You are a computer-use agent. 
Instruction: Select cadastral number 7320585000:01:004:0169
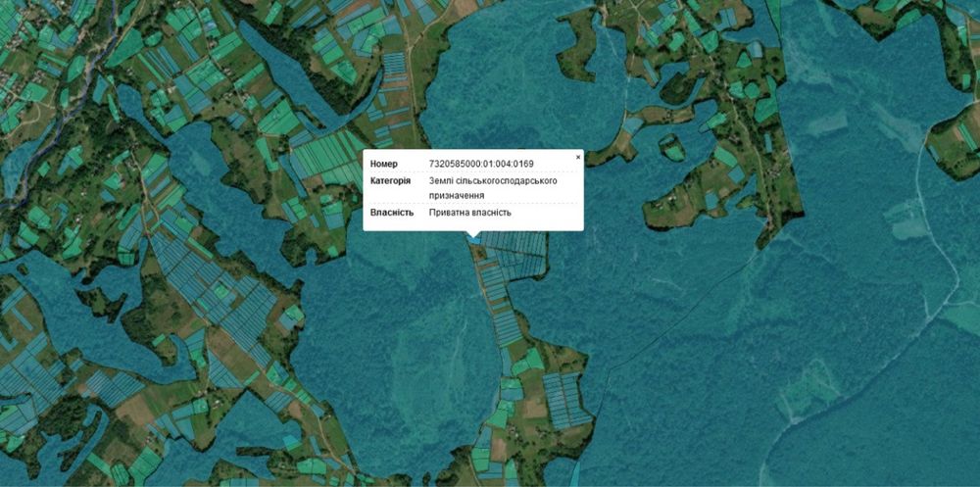481,164
